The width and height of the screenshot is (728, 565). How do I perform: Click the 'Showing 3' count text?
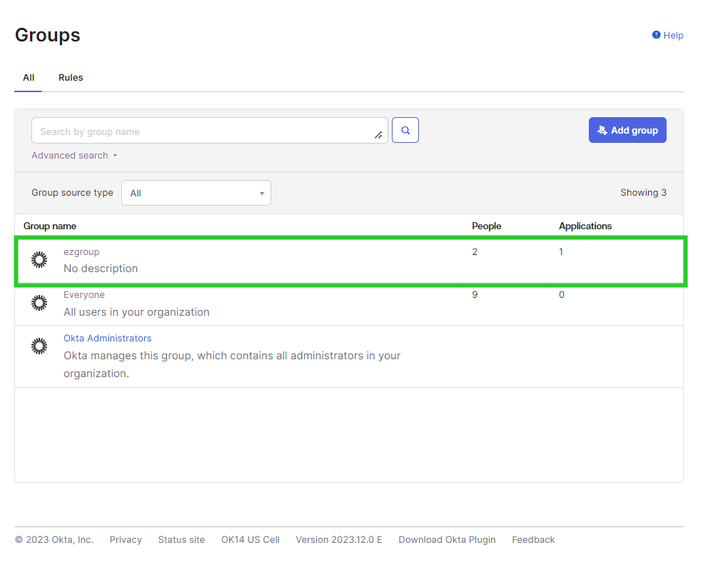[x=643, y=192]
